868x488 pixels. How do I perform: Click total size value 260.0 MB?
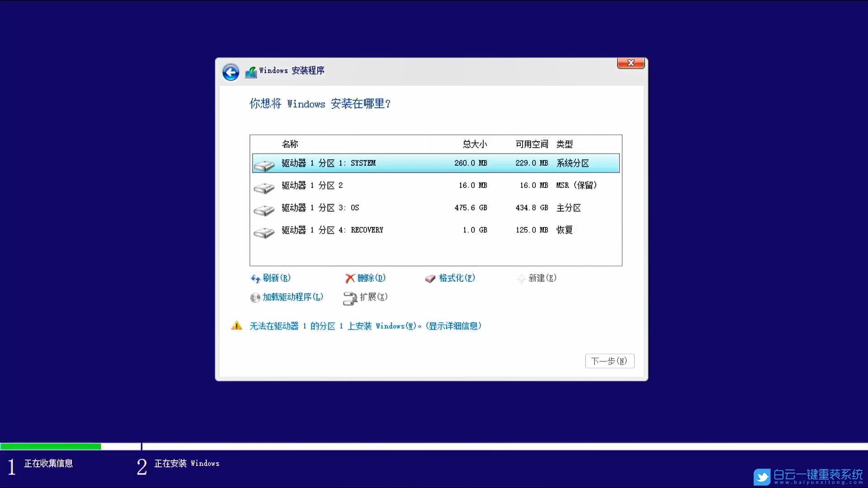471,163
